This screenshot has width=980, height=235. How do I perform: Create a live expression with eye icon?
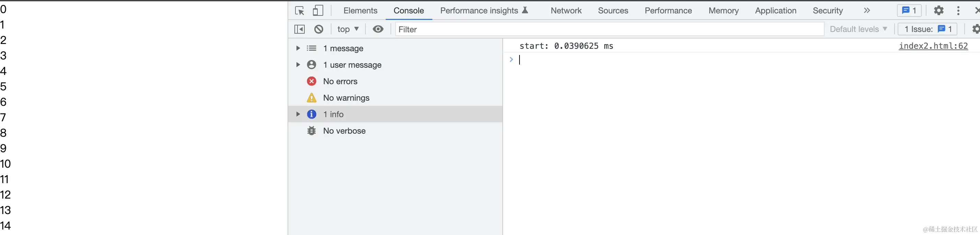[x=378, y=29]
